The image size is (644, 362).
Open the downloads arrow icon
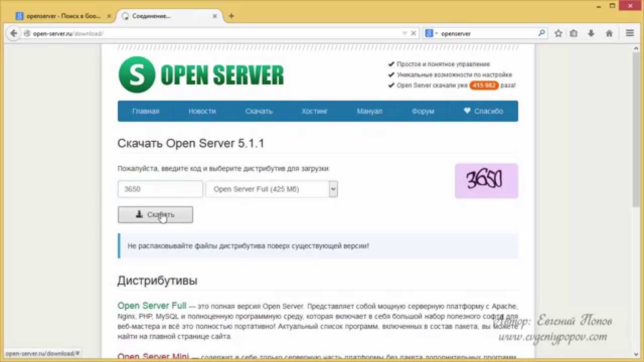point(591,34)
